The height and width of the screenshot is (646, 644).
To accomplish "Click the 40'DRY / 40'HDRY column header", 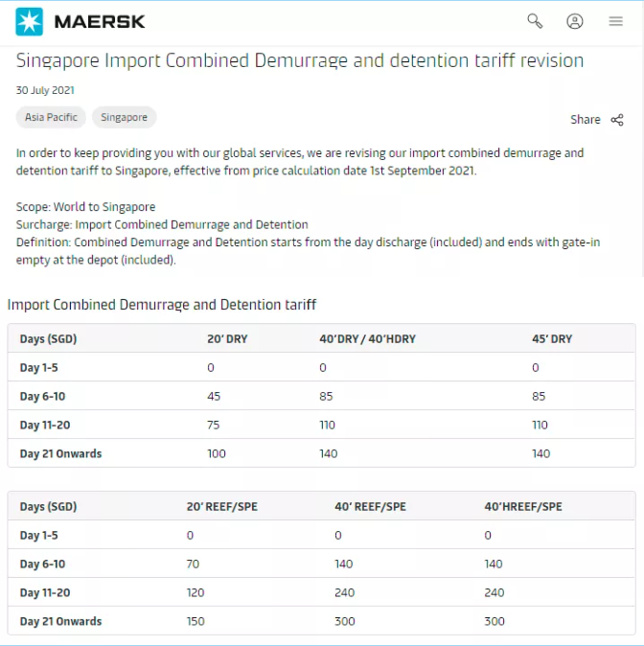I will tap(368, 339).
